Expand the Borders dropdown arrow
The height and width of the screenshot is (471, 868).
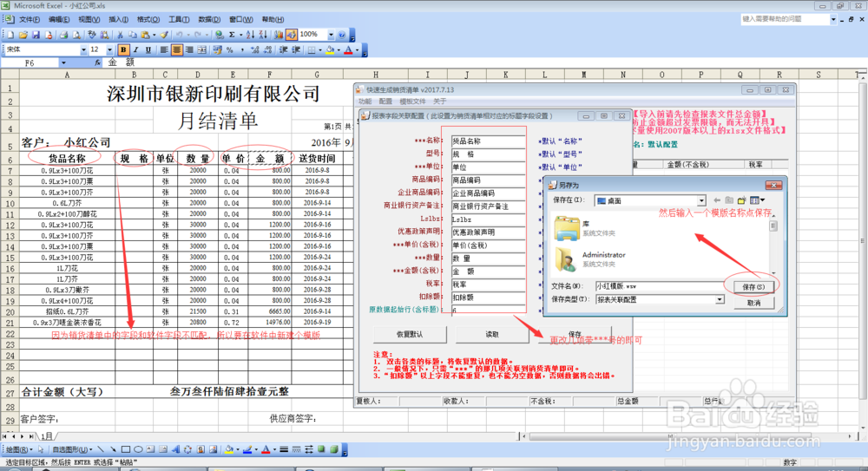click(x=320, y=49)
